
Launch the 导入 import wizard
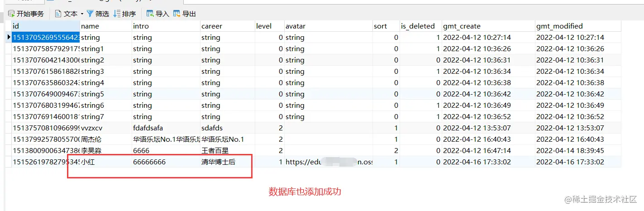157,14
